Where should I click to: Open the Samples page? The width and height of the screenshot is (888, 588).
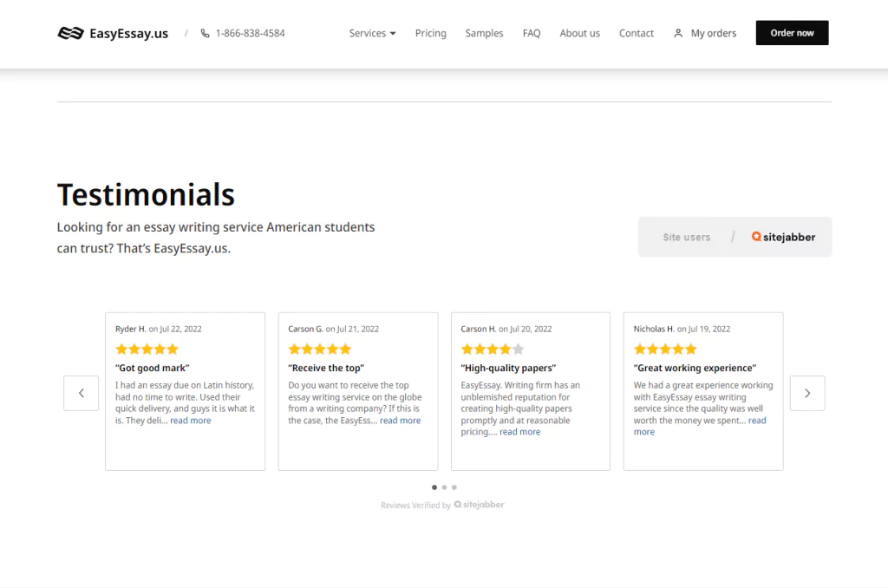[484, 34]
